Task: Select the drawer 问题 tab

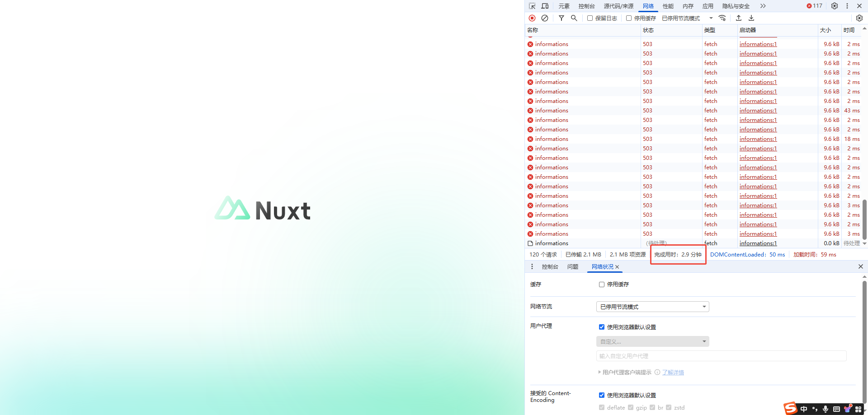Action: (x=573, y=267)
